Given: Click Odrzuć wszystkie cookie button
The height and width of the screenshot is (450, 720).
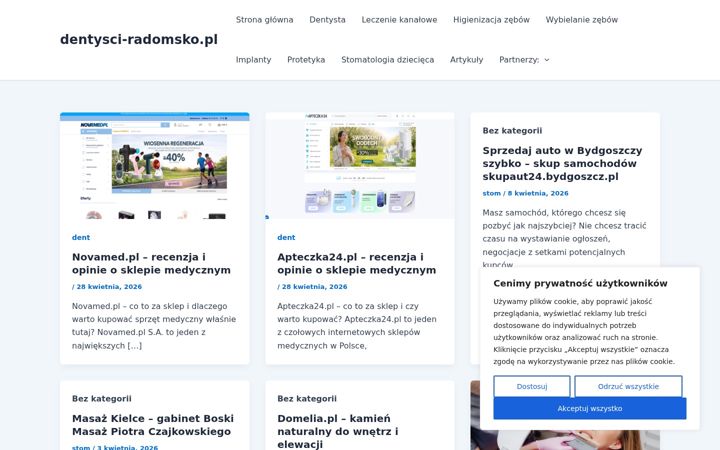Looking at the screenshot, I should pos(628,387).
